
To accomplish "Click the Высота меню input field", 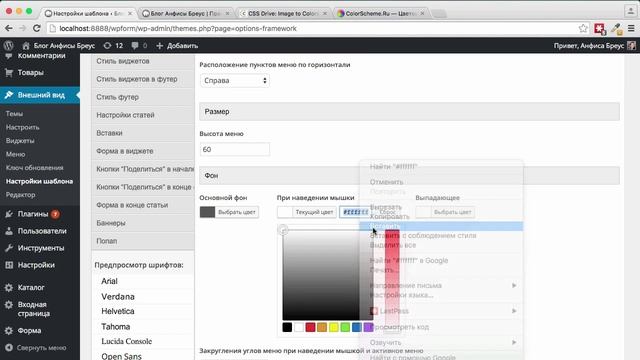I will click(235, 149).
